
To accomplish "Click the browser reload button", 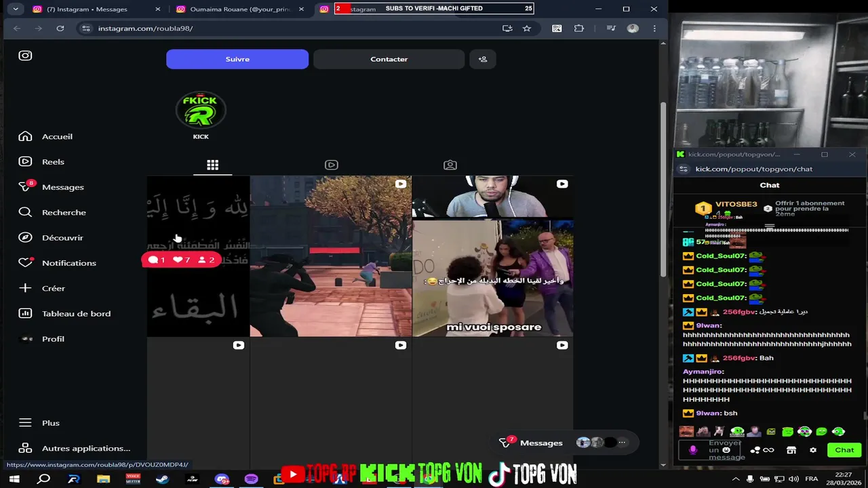I will (x=60, y=28).
